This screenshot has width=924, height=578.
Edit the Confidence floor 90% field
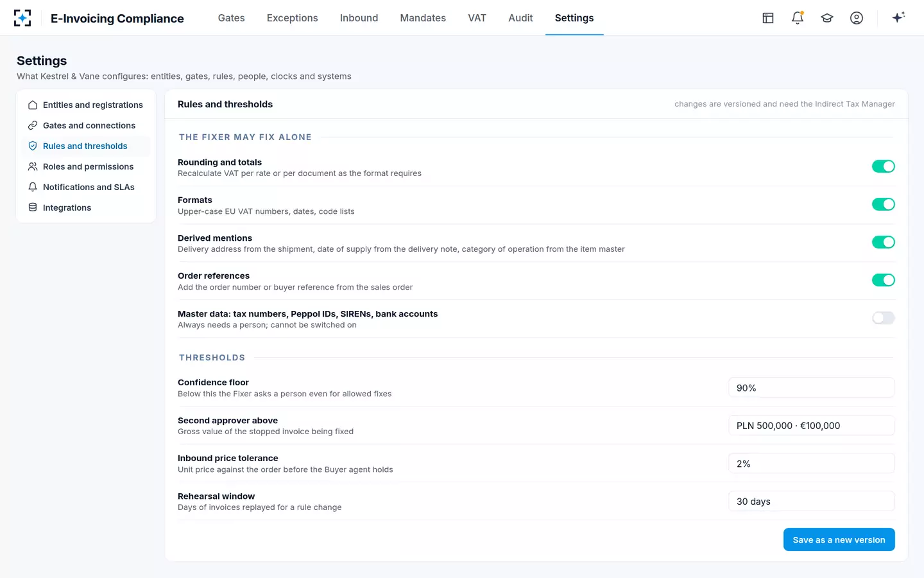click(811, 388)
